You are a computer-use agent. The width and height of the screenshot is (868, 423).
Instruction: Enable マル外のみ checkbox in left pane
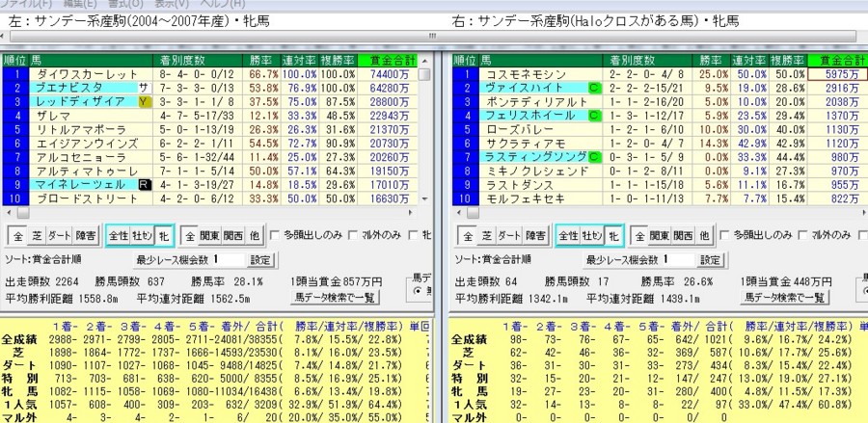point(353,235)
